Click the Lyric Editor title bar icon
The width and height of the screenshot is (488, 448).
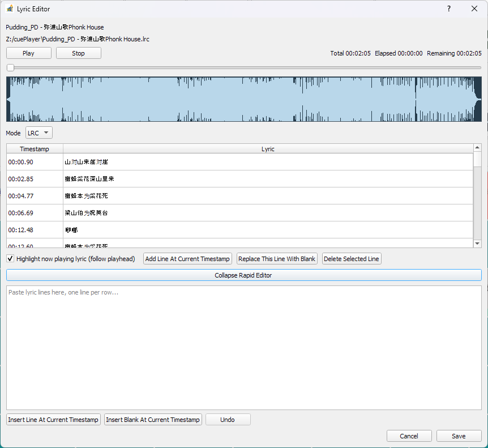coord(8,8)
